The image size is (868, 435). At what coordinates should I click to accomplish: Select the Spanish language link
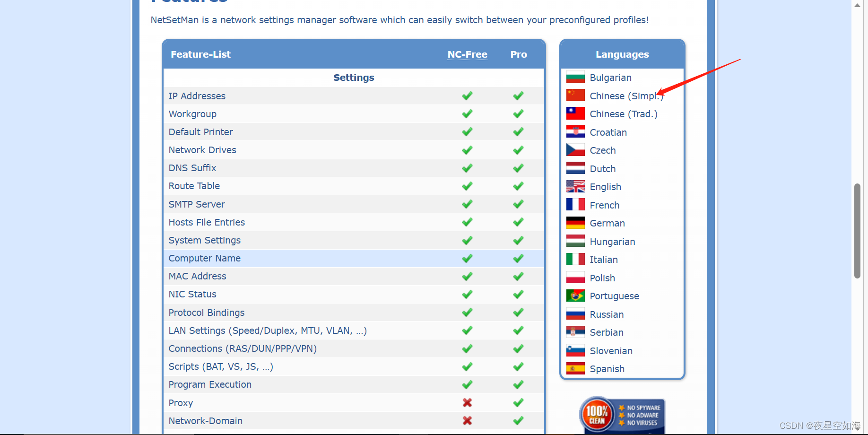[607, 369]
